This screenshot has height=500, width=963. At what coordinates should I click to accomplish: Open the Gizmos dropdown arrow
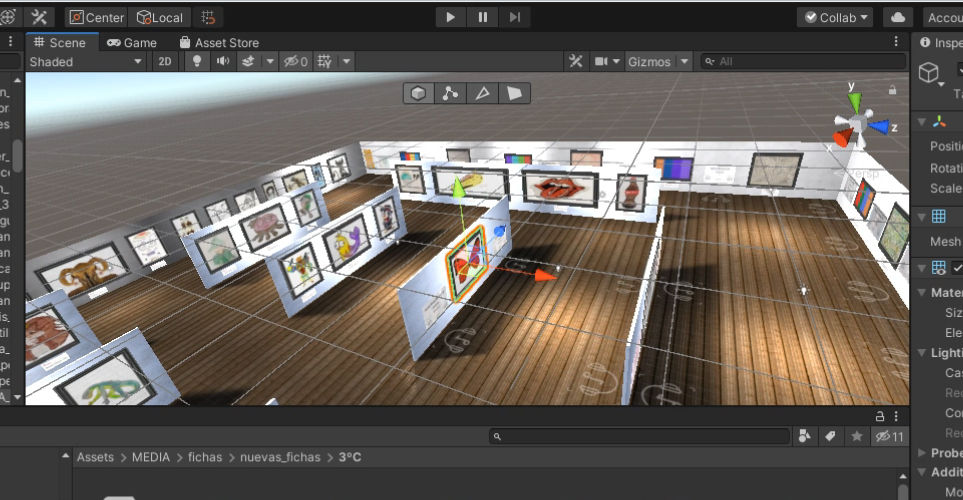tap(684, 61)
